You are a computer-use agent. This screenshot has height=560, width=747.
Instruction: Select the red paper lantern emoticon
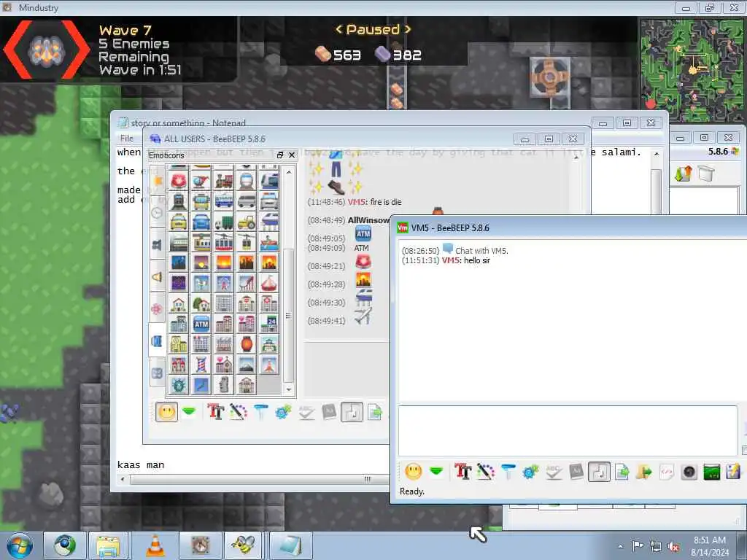247,344
